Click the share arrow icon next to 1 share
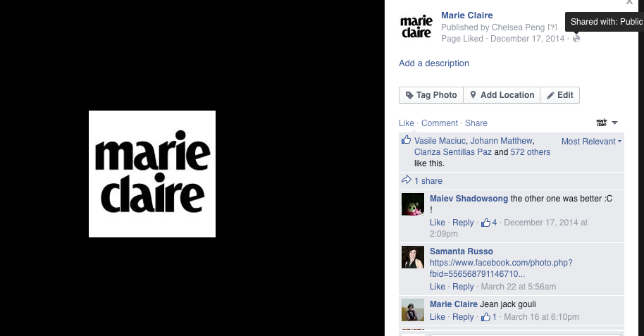Viewport: 644px width, 336px height. click(x=406, y=180)
